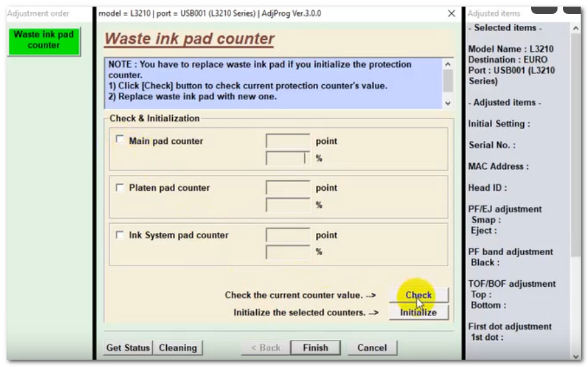This screenshot has width=588, height=367.
Task: Click the Platen pad counter percent field
Action: click(288, 205)
